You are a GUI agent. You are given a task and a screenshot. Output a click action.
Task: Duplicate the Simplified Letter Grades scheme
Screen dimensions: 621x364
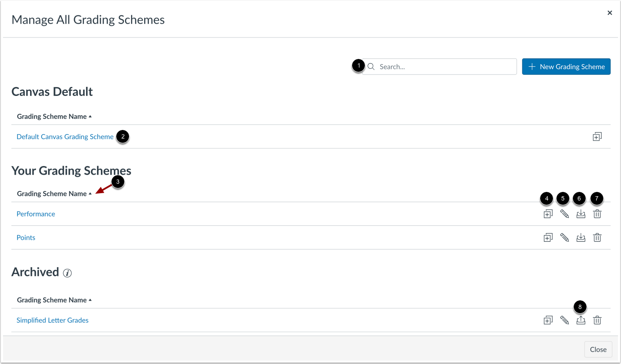(x=547, y=320)
